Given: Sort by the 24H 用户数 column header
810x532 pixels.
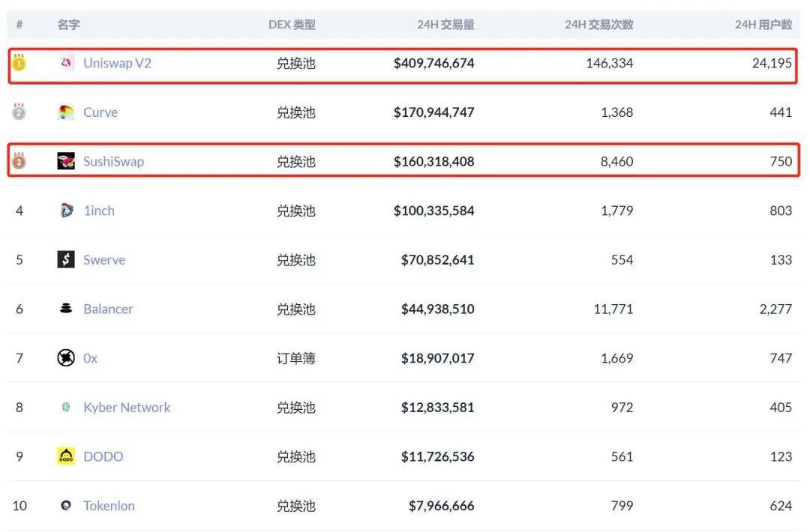Looking at the screenshot, I should click(x=763, y=24).
